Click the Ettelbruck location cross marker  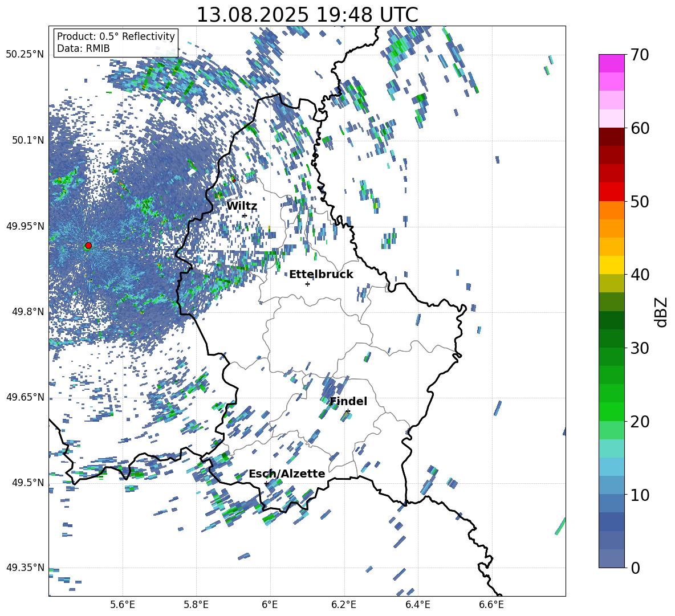click(x=307, y=284)
